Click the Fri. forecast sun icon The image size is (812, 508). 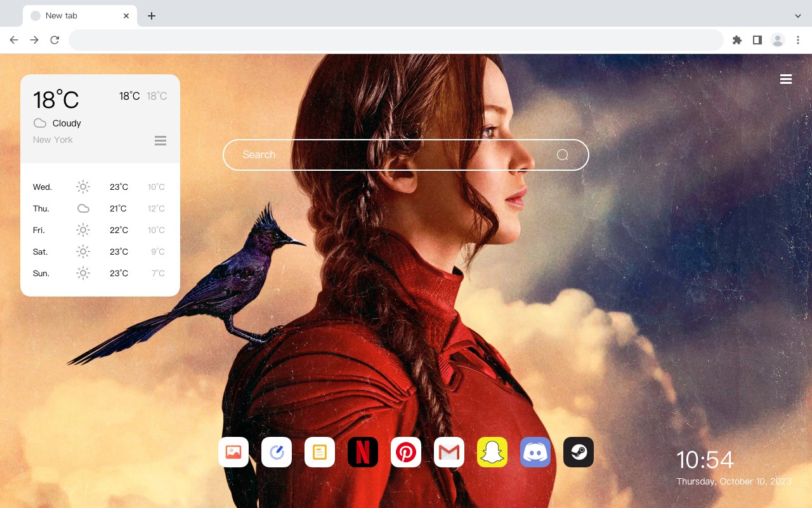pos(83,230)
